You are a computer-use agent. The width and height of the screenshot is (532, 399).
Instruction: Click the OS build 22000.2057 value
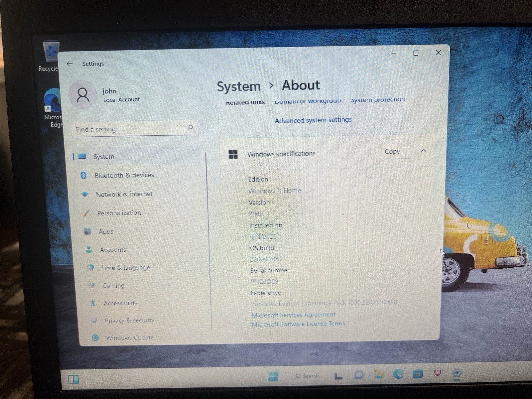click(266, 259)
